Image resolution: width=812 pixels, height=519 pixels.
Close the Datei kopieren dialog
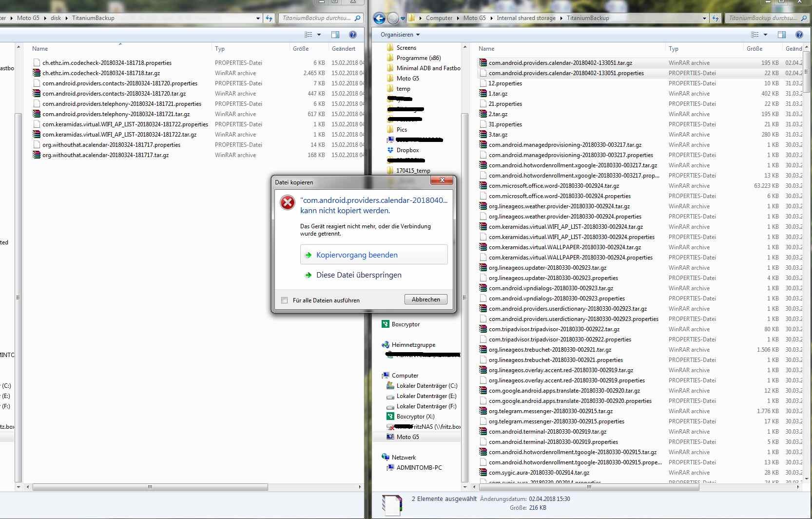(442, 180)
